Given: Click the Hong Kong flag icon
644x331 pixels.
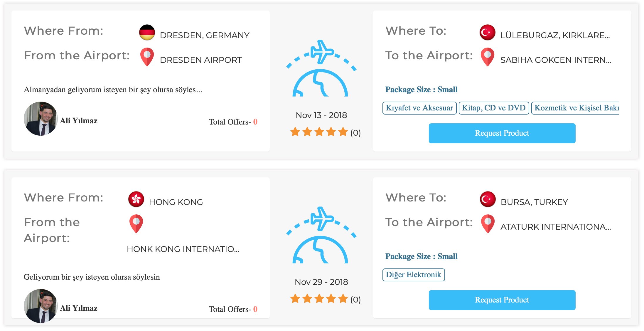Looking at the screenshot, I should (x=136, y=199).
